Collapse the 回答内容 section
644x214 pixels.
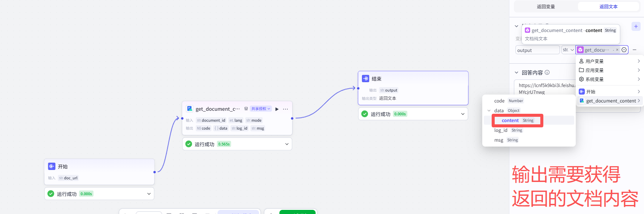click(x=517, y=73)
